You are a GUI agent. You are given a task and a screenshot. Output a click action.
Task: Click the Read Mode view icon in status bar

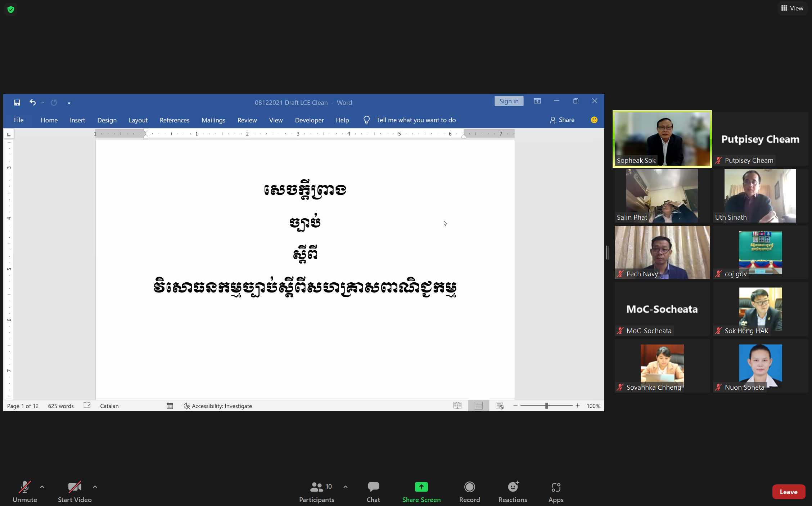click(458, 406)
